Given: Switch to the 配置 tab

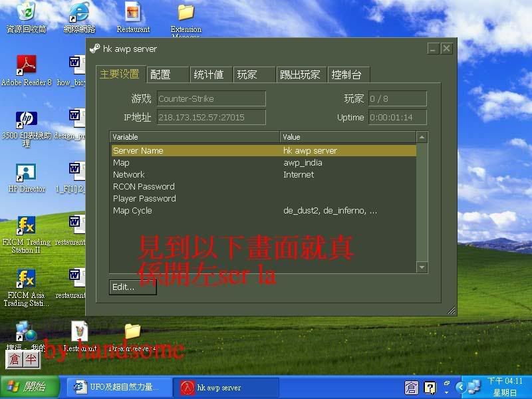Looking at the screenshot, I should coord(168,74).
